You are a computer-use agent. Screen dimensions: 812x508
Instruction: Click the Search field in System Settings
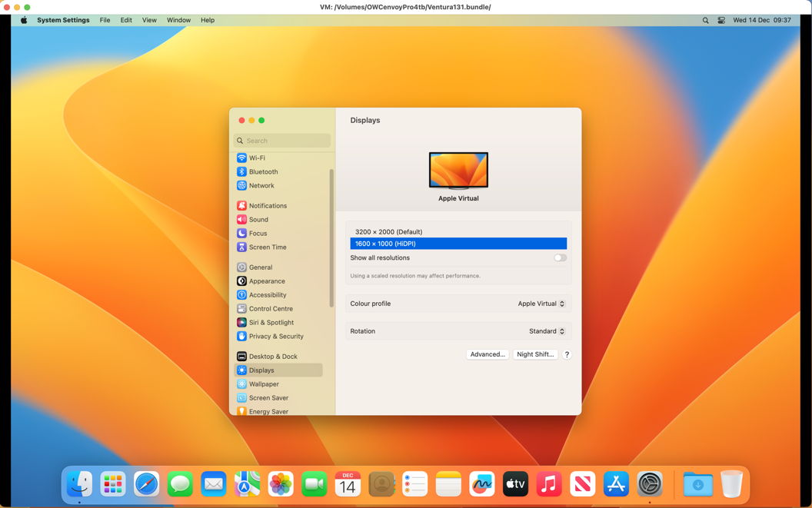click(282, 141)
